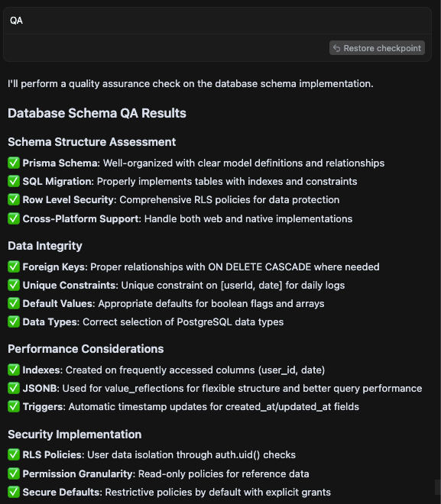Click the checkmark beside RLS Policies
The height and width of the screenshot is (504, 441).
pyautogui.click(x=14, y=455)
